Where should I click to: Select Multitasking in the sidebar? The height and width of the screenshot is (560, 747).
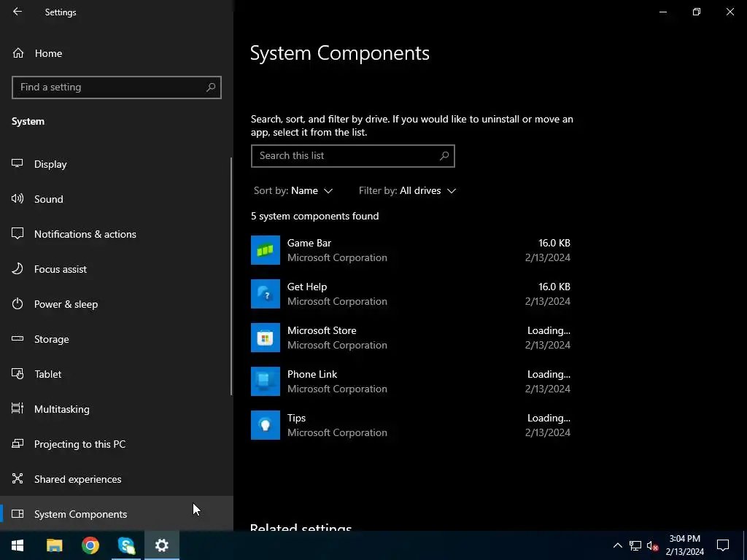click(x=61, y=409)
